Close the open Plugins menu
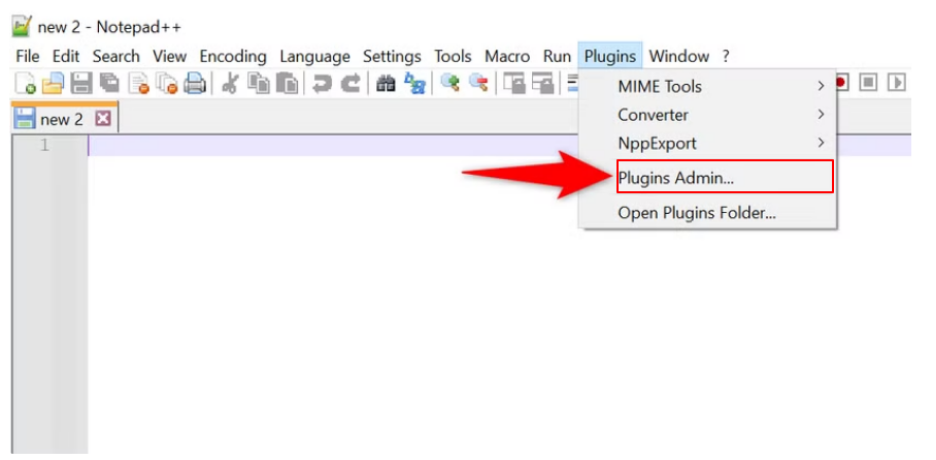The width and height of the screenshot is (936, 460). click(610, 57)
